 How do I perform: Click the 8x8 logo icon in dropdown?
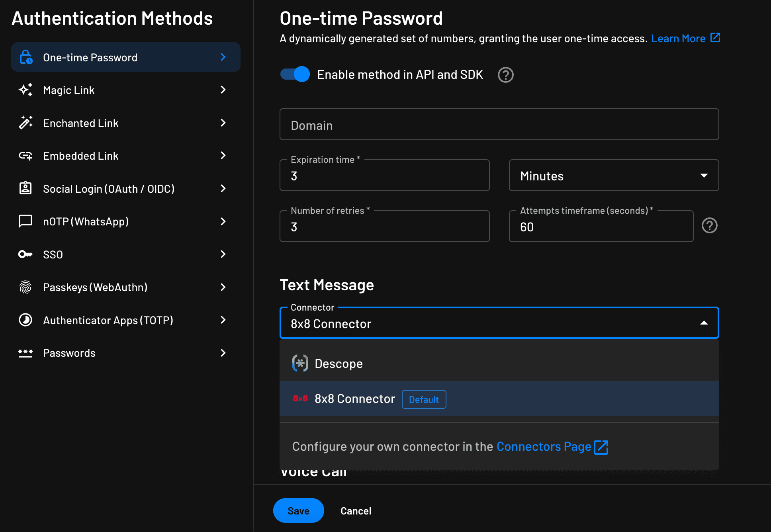point(300,398)
